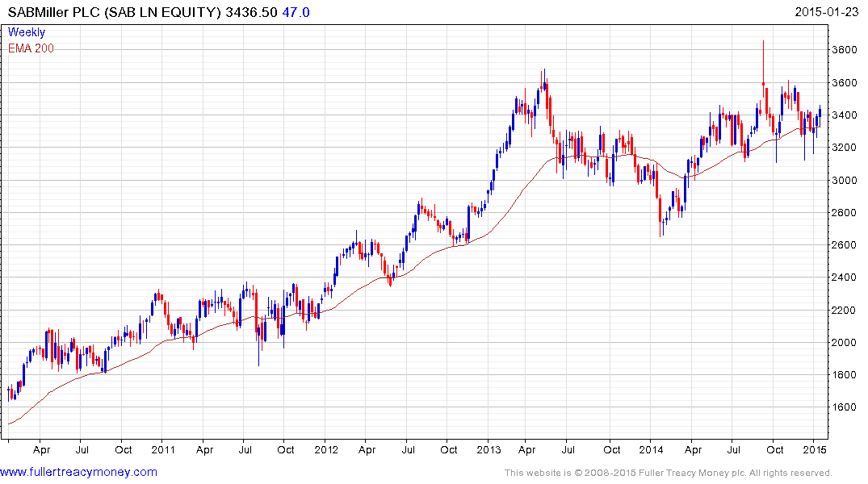The height and width of the screenshot is (484, 868).
Task: Click the last price value 3436.50
Action: (251, 12)
